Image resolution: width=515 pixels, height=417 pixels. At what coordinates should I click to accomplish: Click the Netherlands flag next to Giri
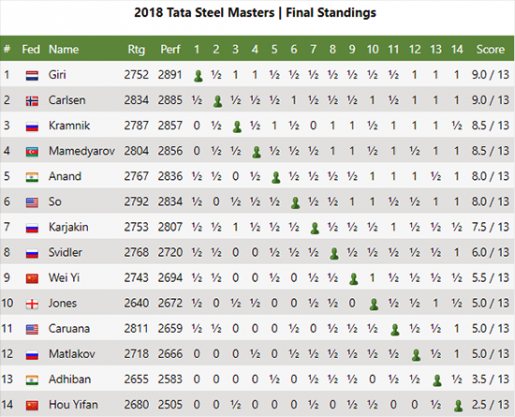click(x=32, y=76)
